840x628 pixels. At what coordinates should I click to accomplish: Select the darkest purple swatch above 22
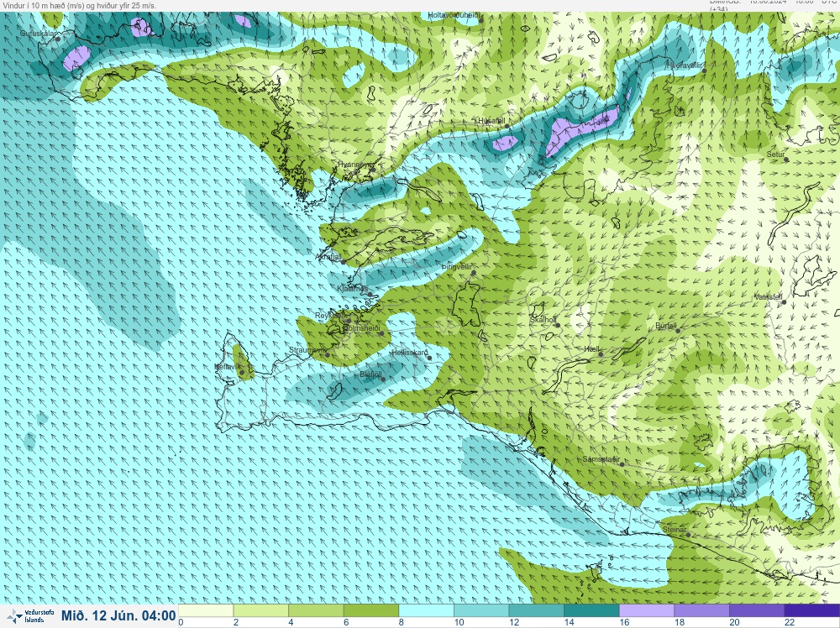812,611
